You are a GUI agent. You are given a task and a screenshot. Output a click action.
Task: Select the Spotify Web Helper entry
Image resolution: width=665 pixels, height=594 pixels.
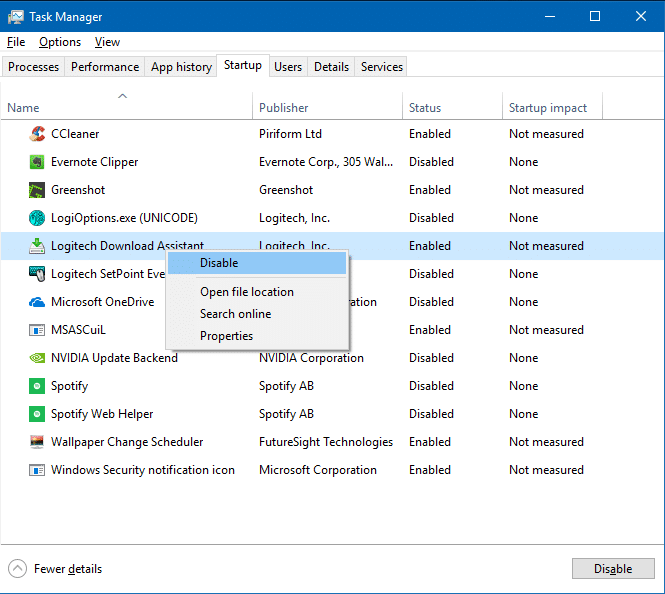tap(102, 414)
